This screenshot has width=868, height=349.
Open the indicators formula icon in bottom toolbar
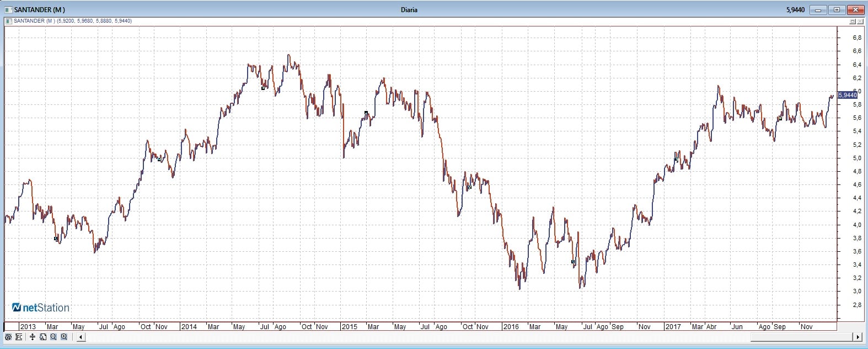(x=19, y=337)
